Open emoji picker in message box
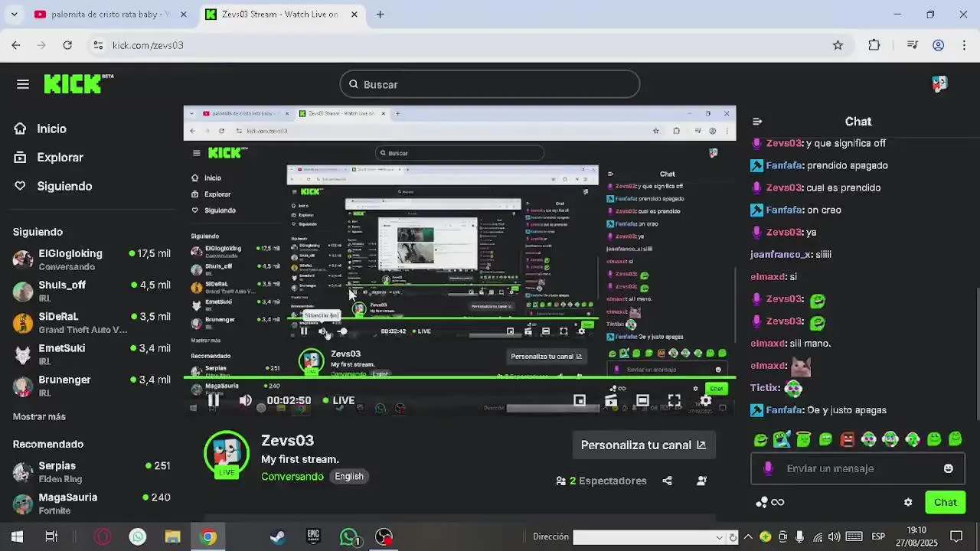 click(x=949, y=468)
